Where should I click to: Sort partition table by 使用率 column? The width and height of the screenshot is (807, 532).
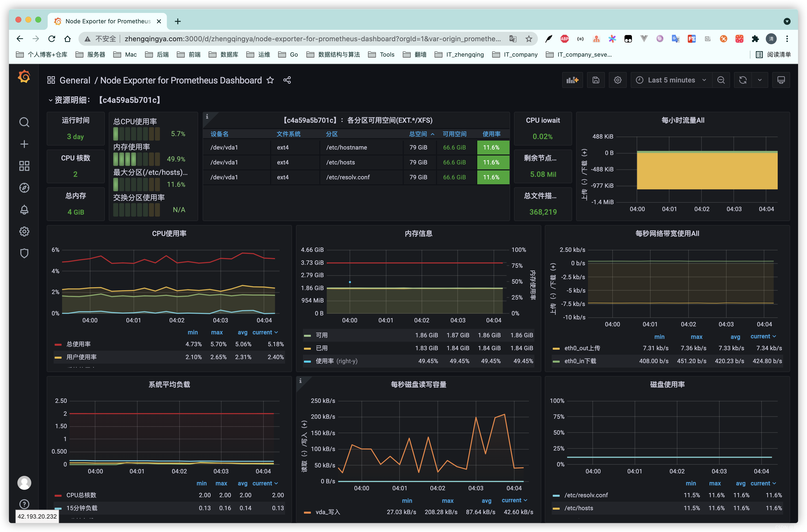point(491,134)
